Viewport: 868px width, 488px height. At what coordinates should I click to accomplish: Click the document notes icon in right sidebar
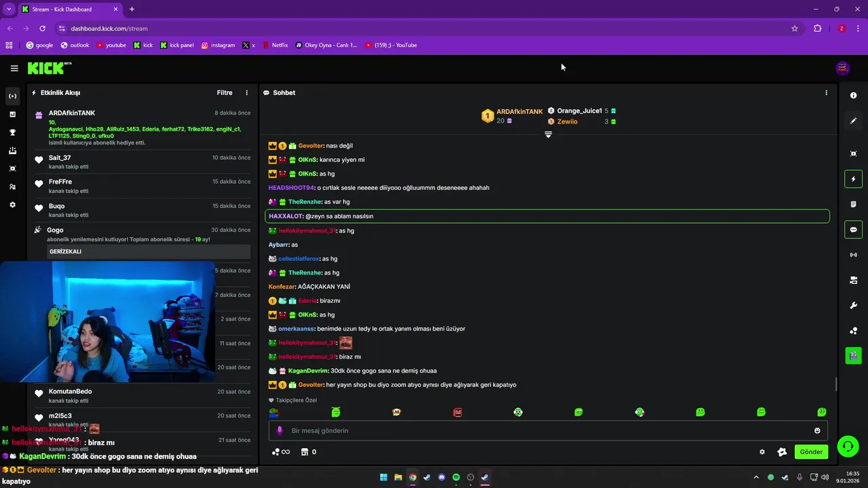853,204
